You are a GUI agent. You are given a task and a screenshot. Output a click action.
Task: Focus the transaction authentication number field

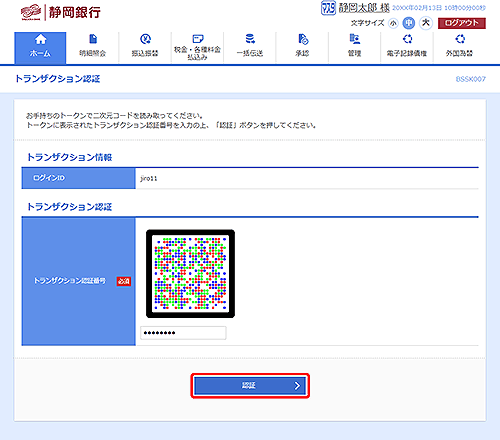(183, 333)
